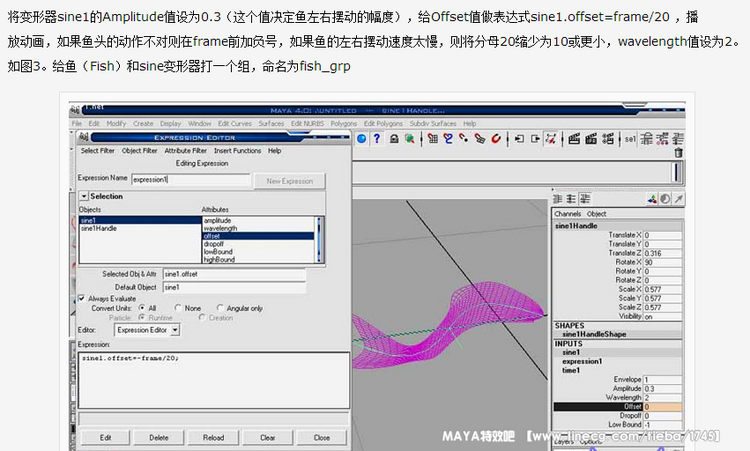Select second channel box layout icon
The width and height of the screenshot is (750, 451).
[x=571, y=198]
